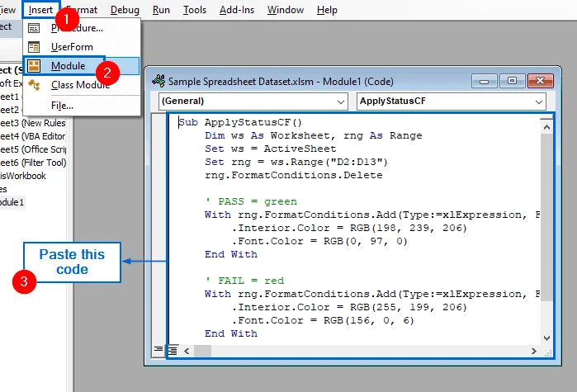The height and width of the screenshot is (392, 577).
Task: Select Module1 in project tree
Action: 12,202
